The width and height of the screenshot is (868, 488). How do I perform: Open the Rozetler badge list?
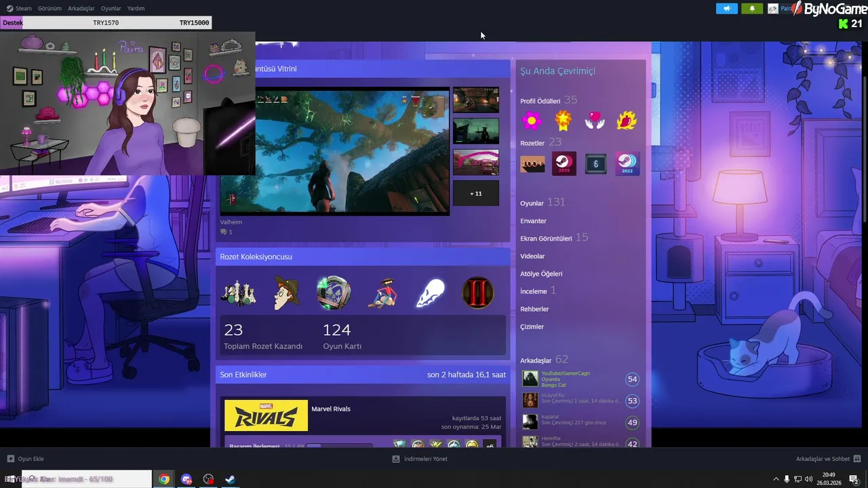tap(540, 142)
